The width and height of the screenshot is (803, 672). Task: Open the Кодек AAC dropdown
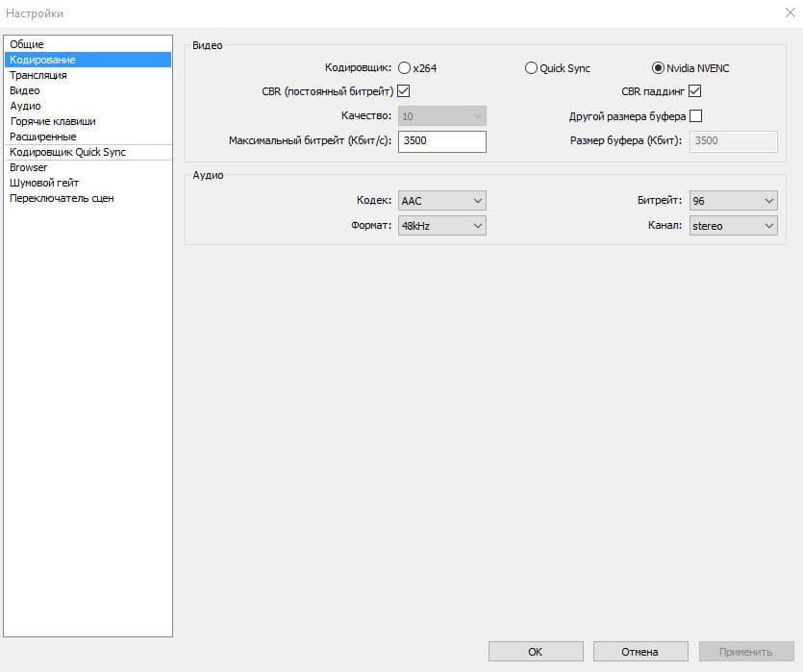pos(442,201)
